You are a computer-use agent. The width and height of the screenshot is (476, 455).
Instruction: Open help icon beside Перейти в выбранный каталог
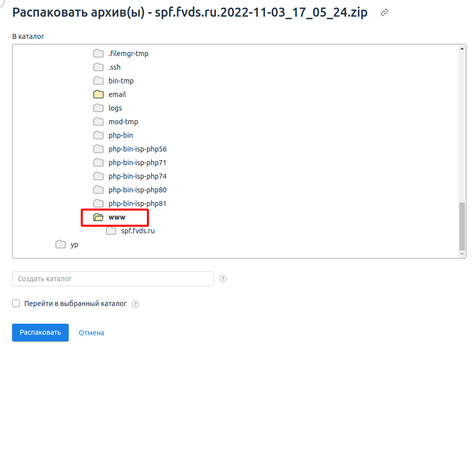click(136, 304)
